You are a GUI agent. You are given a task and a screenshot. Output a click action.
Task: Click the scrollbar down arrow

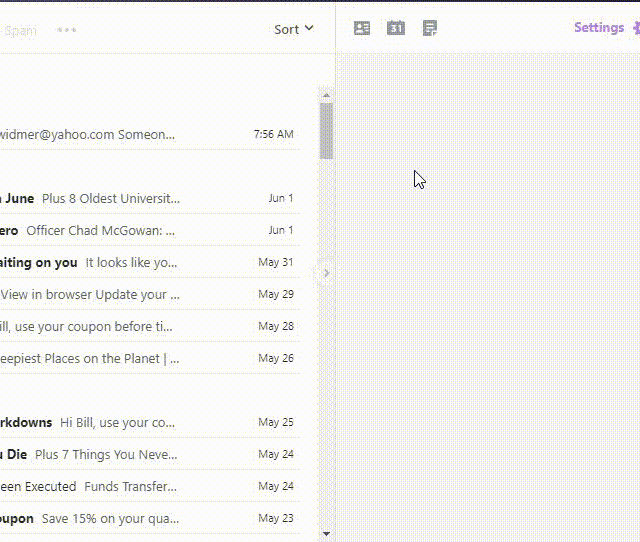326,534
